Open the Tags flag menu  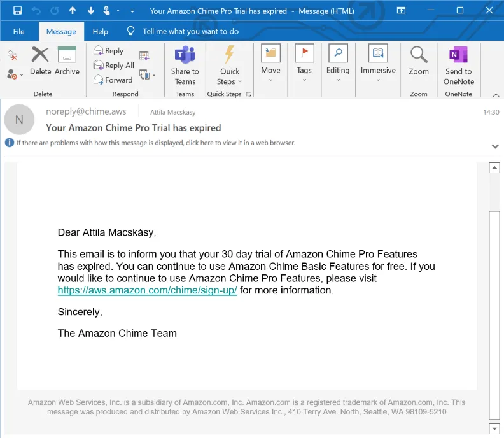[304, 64]
